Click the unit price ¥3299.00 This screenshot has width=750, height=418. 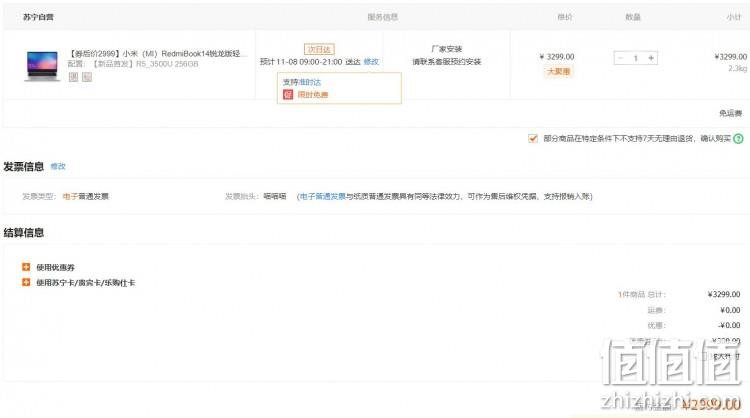point(557,56)
